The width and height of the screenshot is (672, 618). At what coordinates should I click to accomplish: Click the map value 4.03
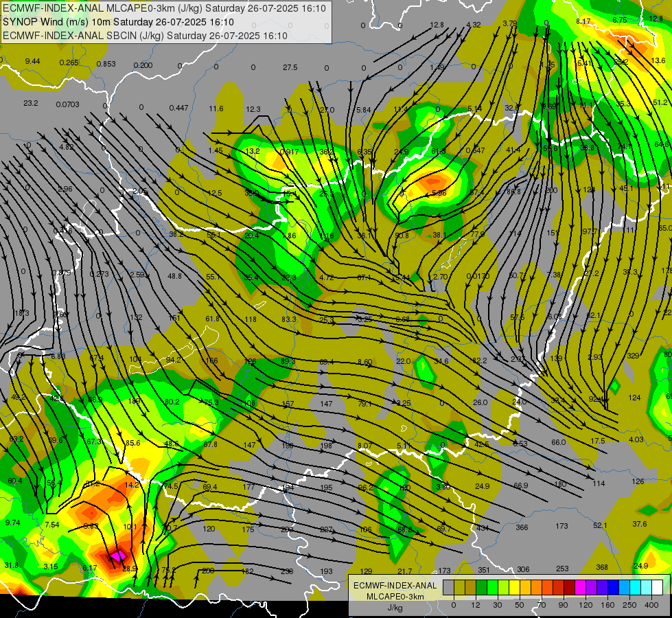(636, 439)
